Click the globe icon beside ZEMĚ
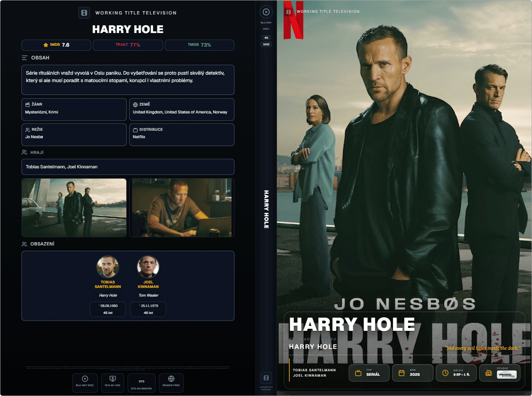532x396 pixels. [x=135, y=104]
